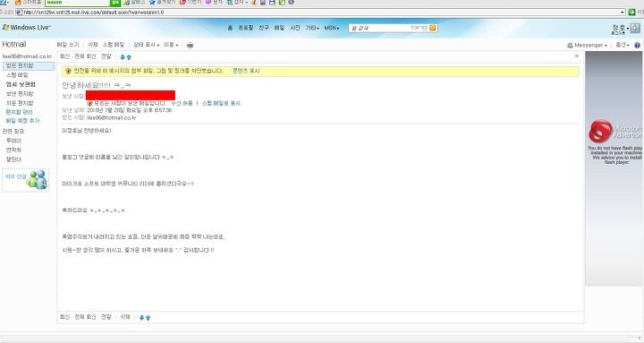
Task: Open the browser address bar history dropdown
Action: pyautogui.click(x=623, y=13)
